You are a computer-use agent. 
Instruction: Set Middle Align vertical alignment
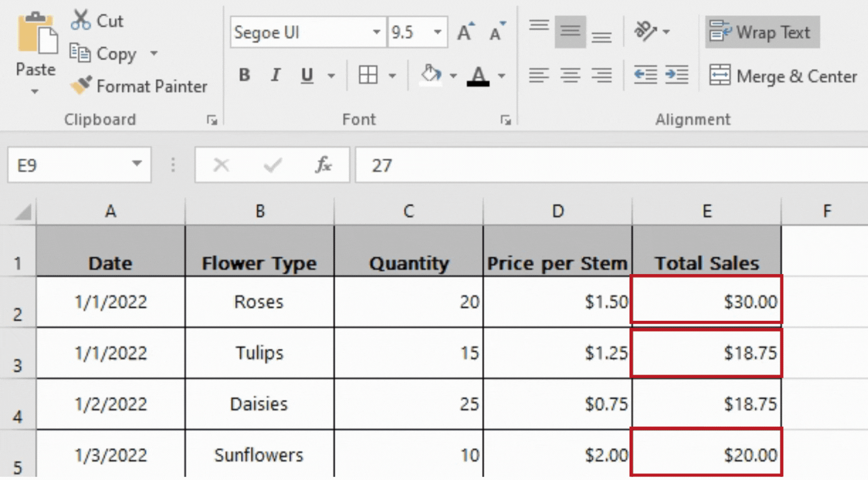pos(571,32)
